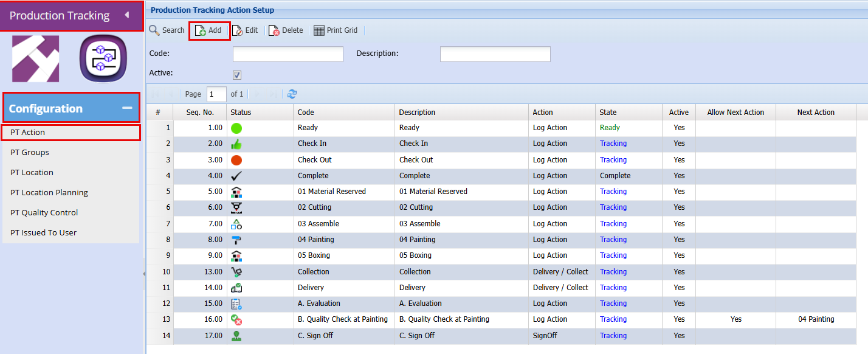
Task: Click the Add toolbar button
Action: tap(208, 30)
